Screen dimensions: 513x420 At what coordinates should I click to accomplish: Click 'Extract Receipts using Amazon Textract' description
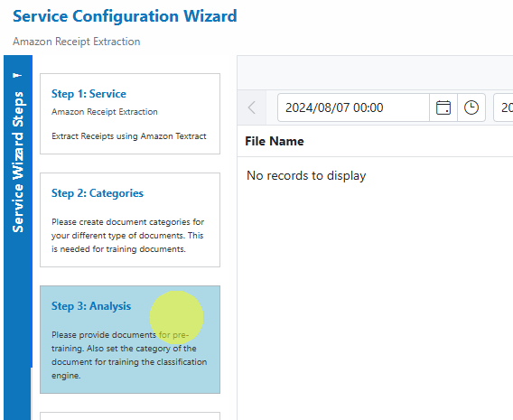coord(129,136)
